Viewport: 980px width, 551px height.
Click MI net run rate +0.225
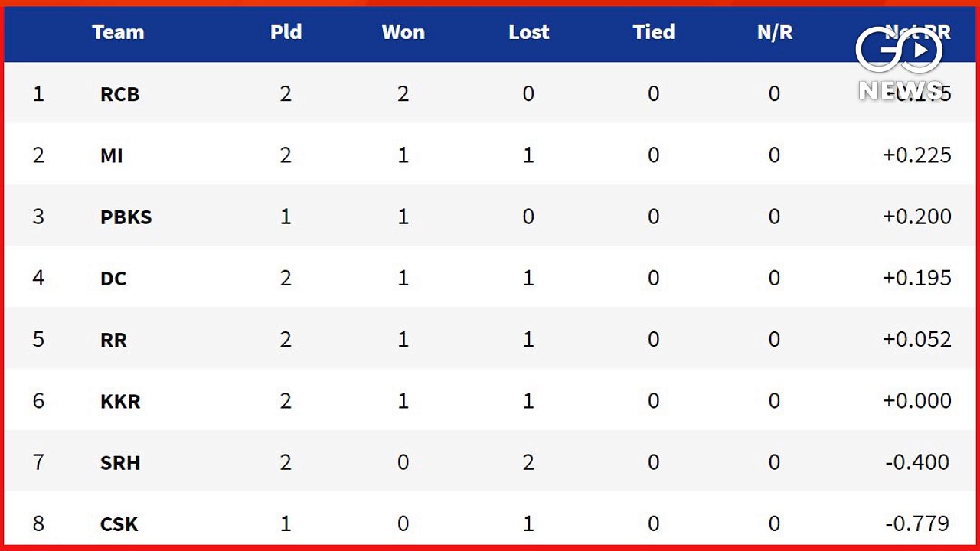point(917,155)
